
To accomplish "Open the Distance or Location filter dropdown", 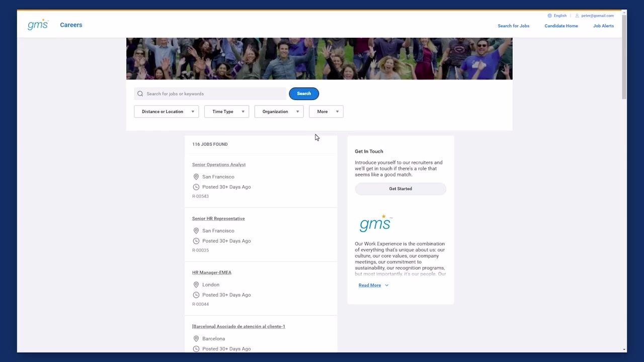I will tap(167, 112).
